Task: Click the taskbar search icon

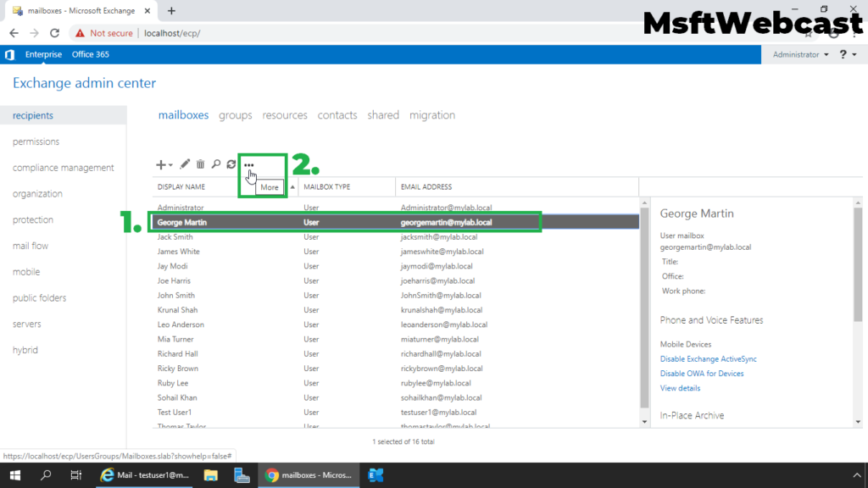Action: pyautogui.click(x=46, y=475)
